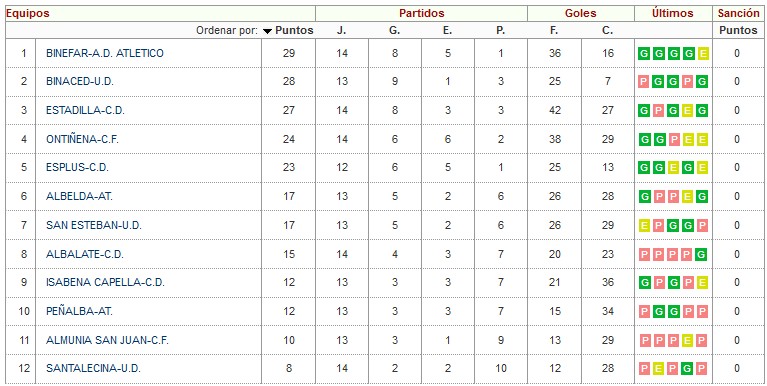Click yellow E badge in ESTADILLA-C.D. row

[688, 111]
